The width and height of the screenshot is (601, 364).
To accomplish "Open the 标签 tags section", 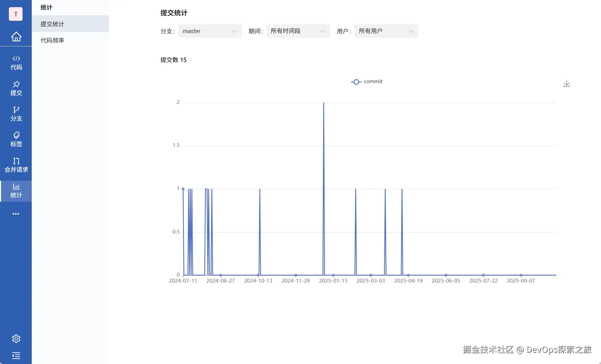I will [16, 140].
